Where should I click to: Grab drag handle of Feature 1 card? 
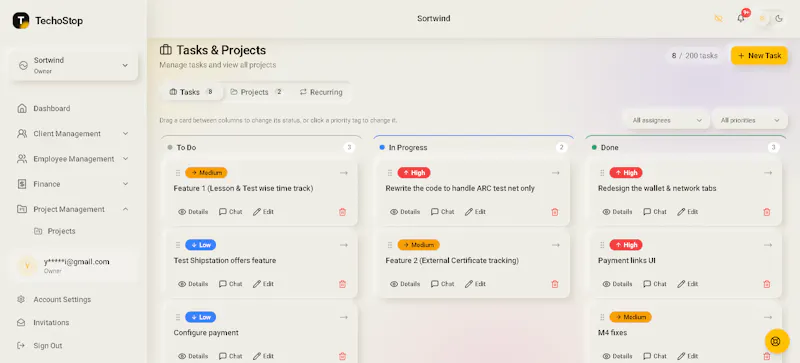[x=178, y=173]
